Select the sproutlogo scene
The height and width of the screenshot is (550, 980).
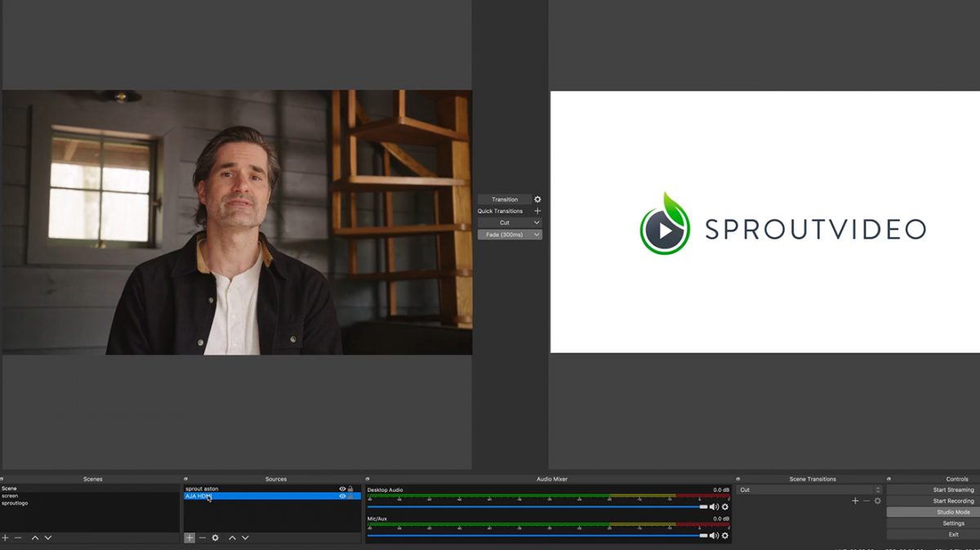point(15,503)
